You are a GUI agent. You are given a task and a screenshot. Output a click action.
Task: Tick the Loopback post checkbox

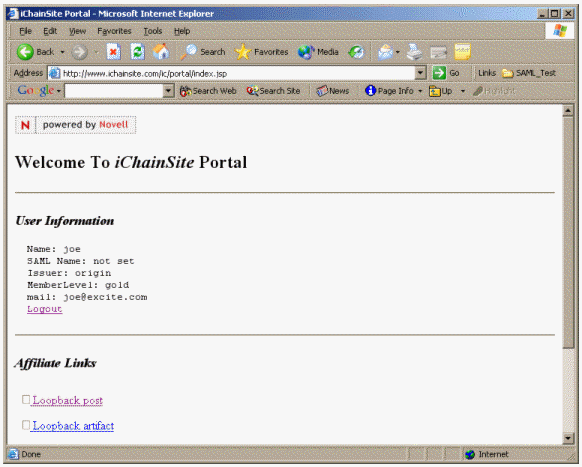(26, 400)
